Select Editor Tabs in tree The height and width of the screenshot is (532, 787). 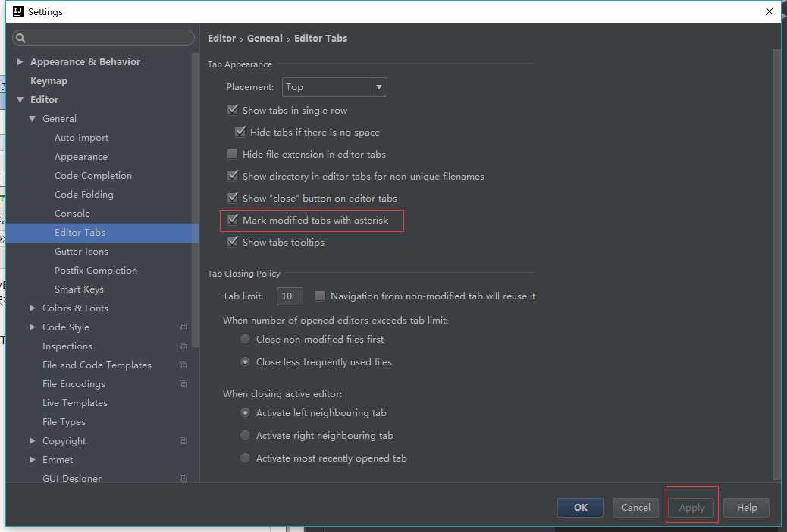pos(102,233)
